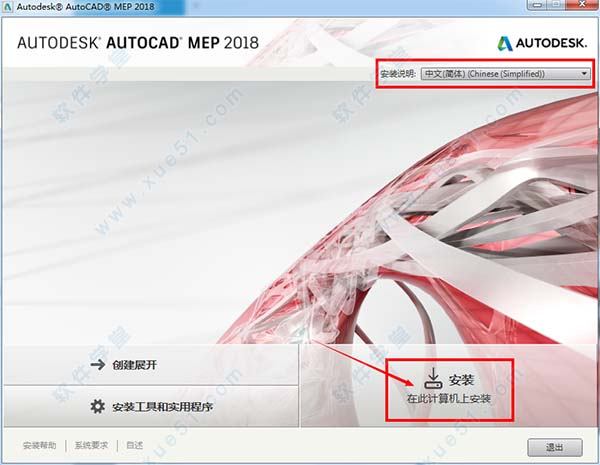
Task: Click the 退出 button to exit installer
Action: coord(555,447)
